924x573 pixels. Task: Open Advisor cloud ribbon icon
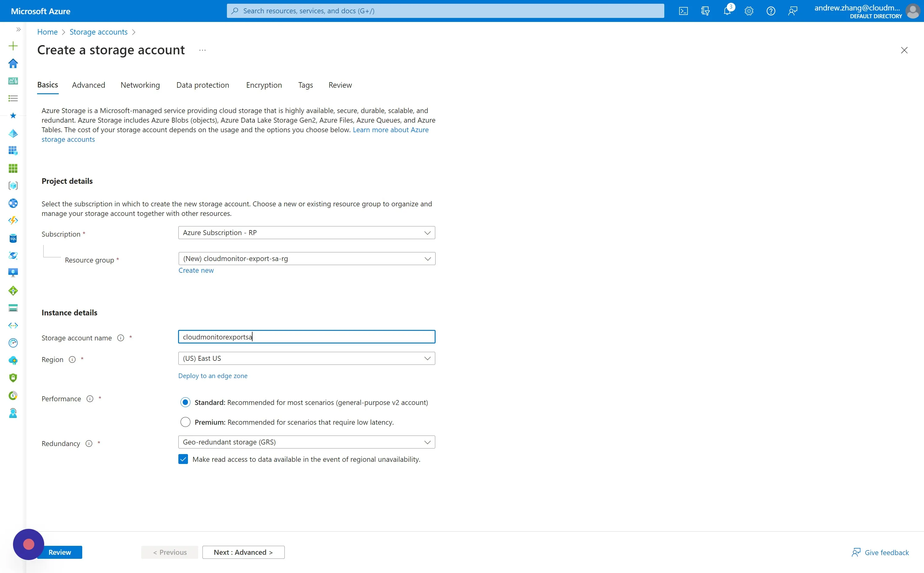point(13,360)
